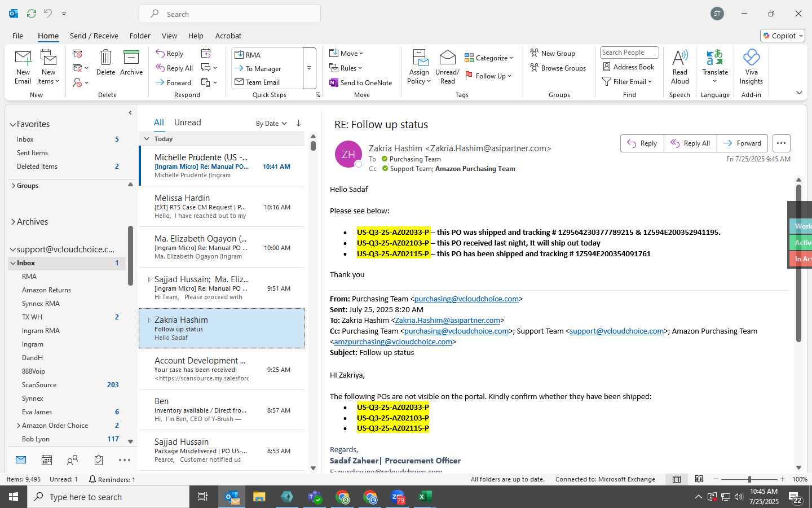This screenshot has height=508, width=812.
Task: Send message to OneNote
Action: point(361,83)
